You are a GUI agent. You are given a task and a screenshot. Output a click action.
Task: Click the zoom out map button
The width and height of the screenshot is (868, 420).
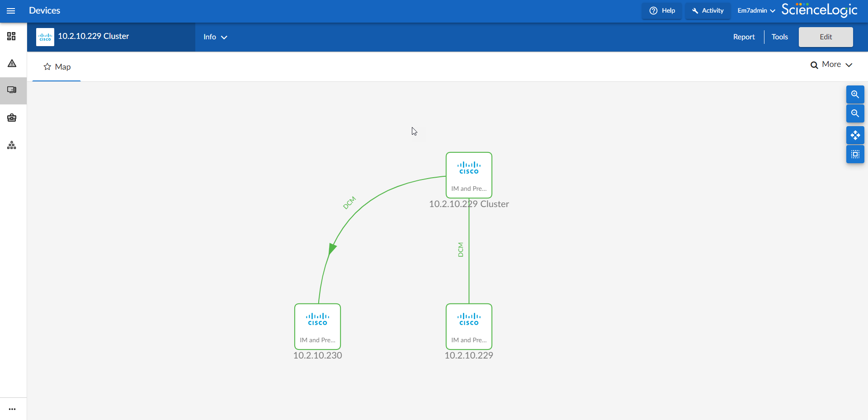point(855,113)
